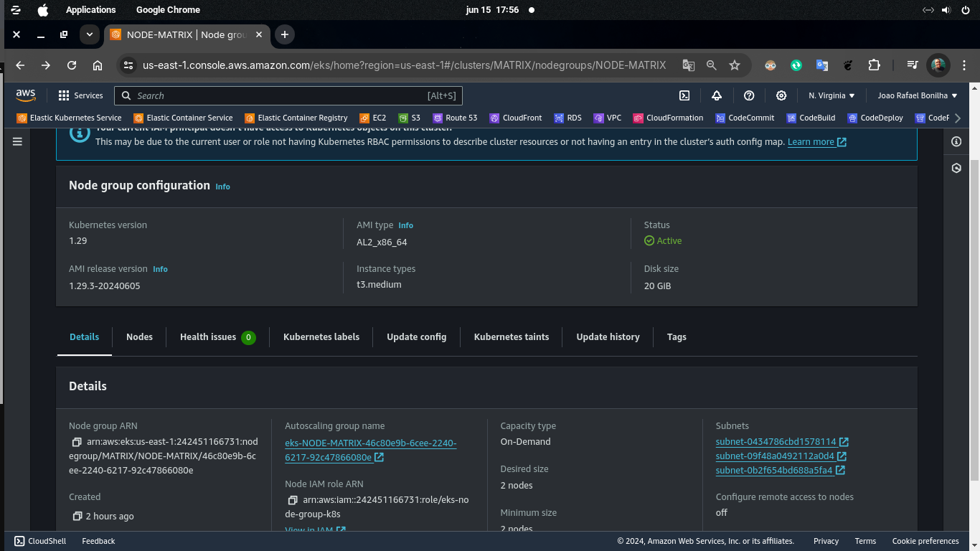The image size is (980, 551).
Task: Open Elastic Kubernetes Service bookmark
Action: (x=70, y=118)
